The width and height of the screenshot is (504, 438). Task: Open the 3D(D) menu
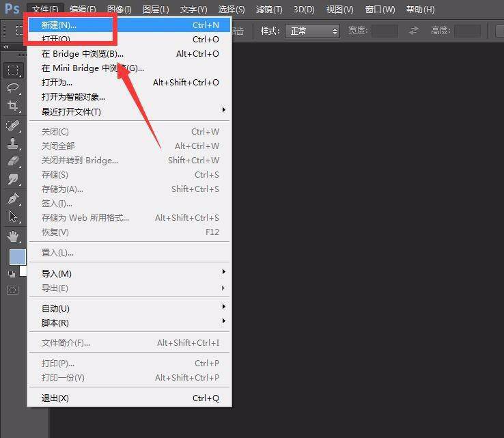click(x=304, y=10)
